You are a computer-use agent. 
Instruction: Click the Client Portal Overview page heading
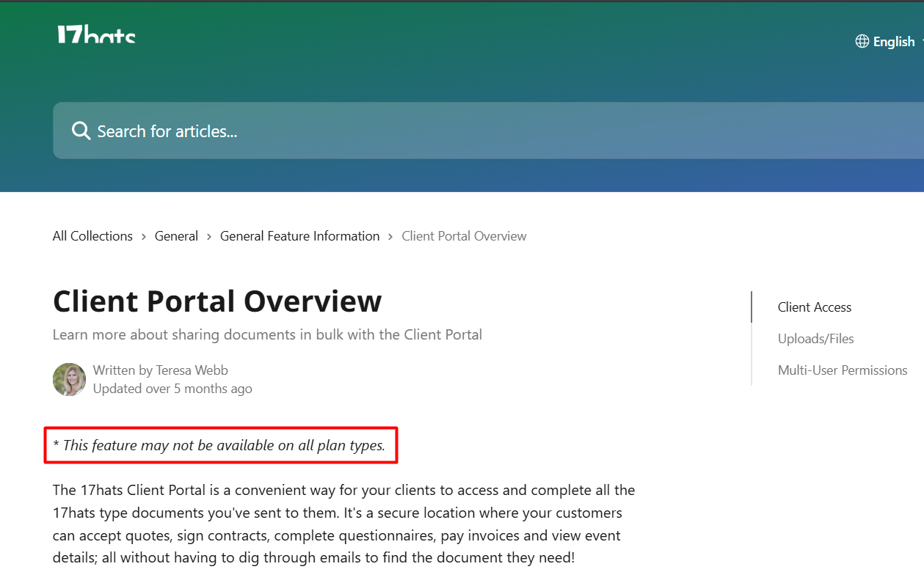[x=217, y=301]
